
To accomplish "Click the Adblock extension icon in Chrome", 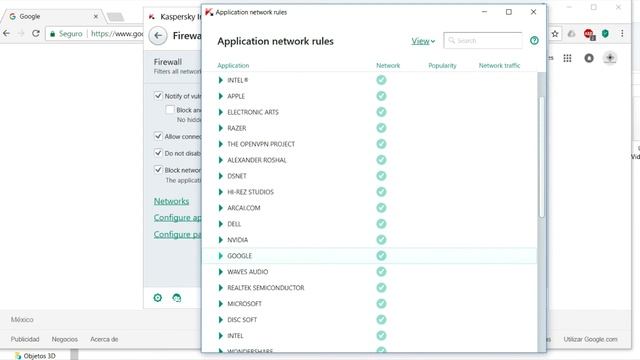I will (x=589, y=34).
